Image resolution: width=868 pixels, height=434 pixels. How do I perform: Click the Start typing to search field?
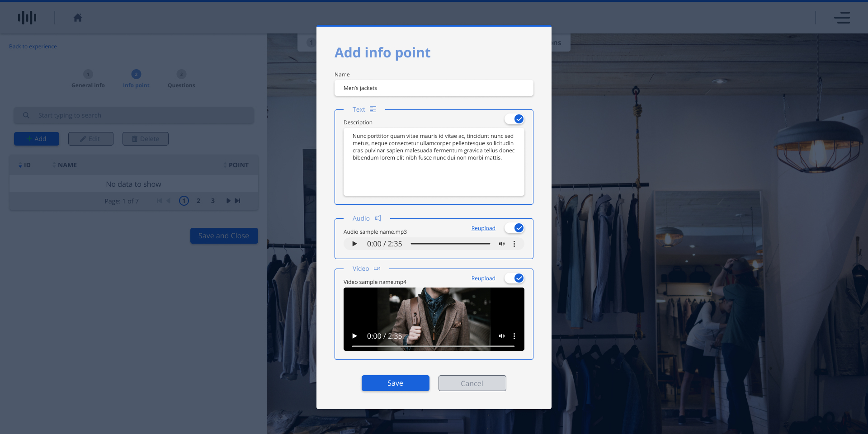pos(134,115)
